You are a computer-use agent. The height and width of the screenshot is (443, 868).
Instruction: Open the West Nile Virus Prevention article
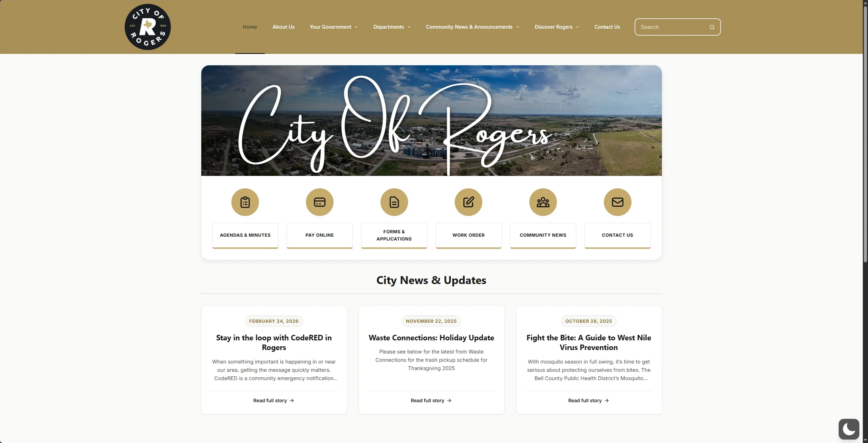pos(588,400)
